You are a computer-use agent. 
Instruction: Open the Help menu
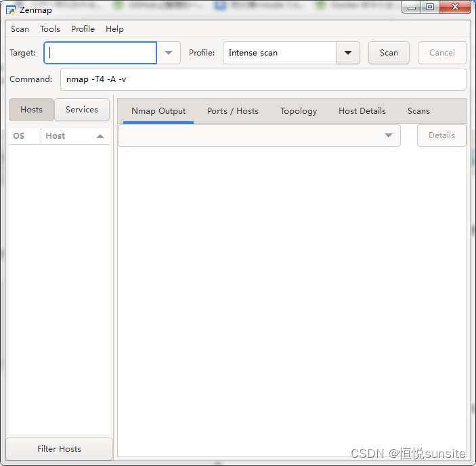click(114, 29)
